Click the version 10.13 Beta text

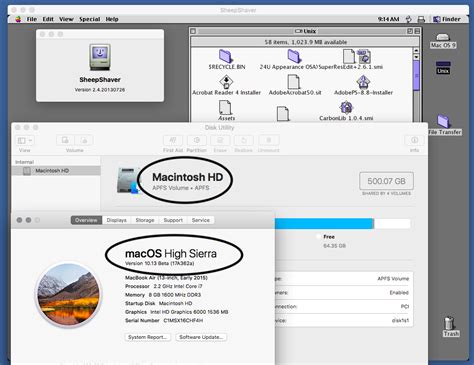tap(159, 263)
